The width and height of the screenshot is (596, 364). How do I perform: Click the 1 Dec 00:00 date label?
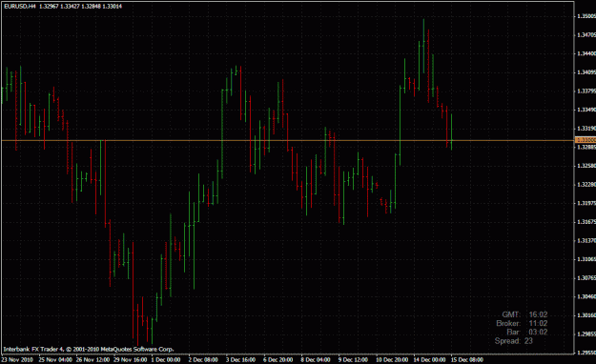coord(166,359)
